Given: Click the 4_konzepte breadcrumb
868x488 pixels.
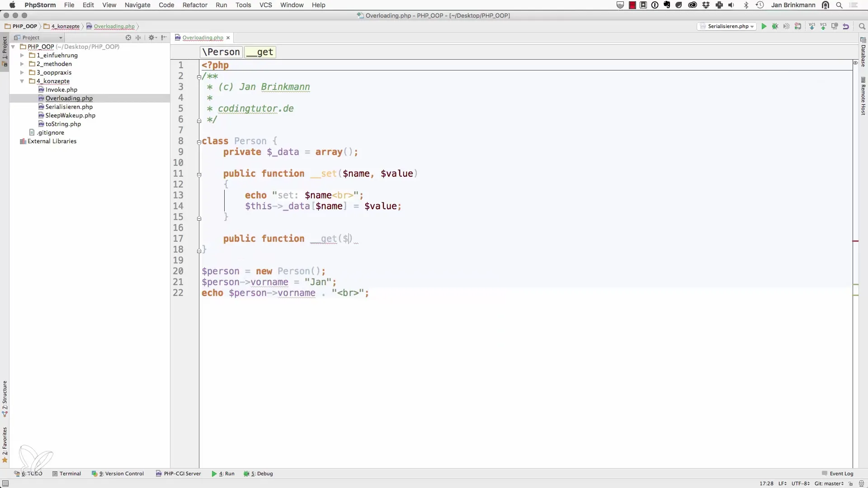Looking at the screenshot, I should tap(62, 26).
